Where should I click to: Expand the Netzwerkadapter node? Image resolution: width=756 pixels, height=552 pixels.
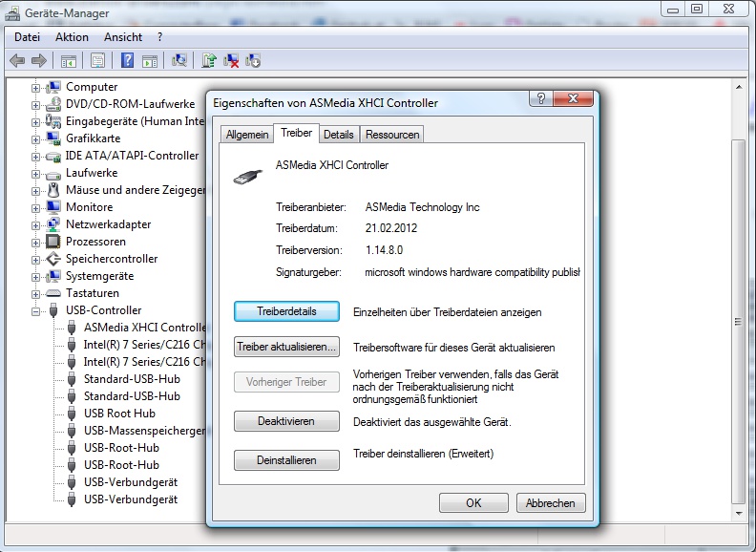coord(35,225)
